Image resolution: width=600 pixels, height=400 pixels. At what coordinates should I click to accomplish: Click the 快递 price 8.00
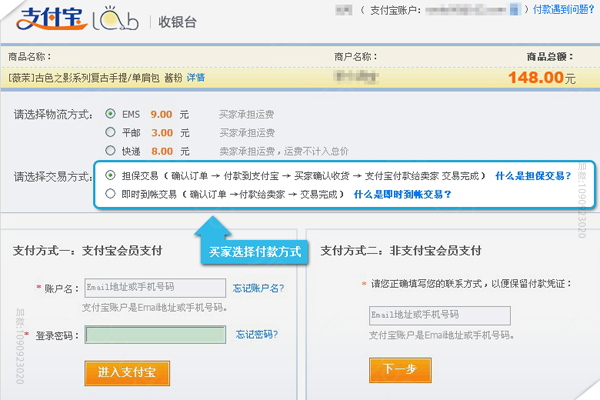click(x=162, y=151)
